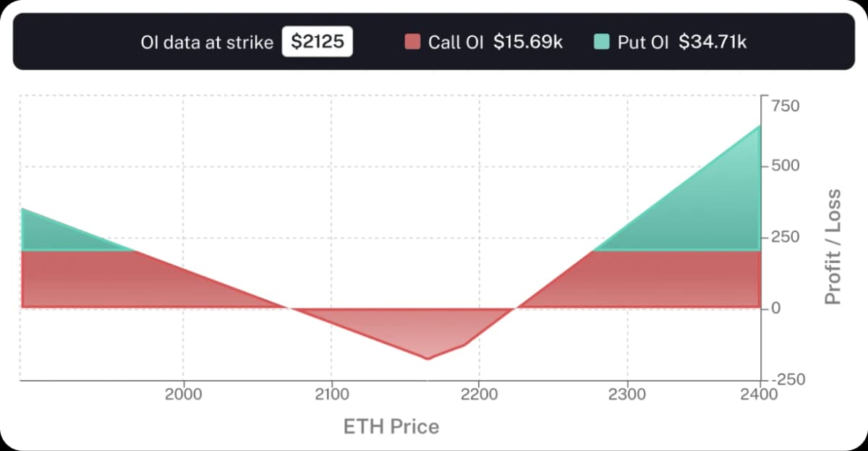Click the "OI data at strike" label
This screenshot has height=451, width=868.
[x=207, y=42]
